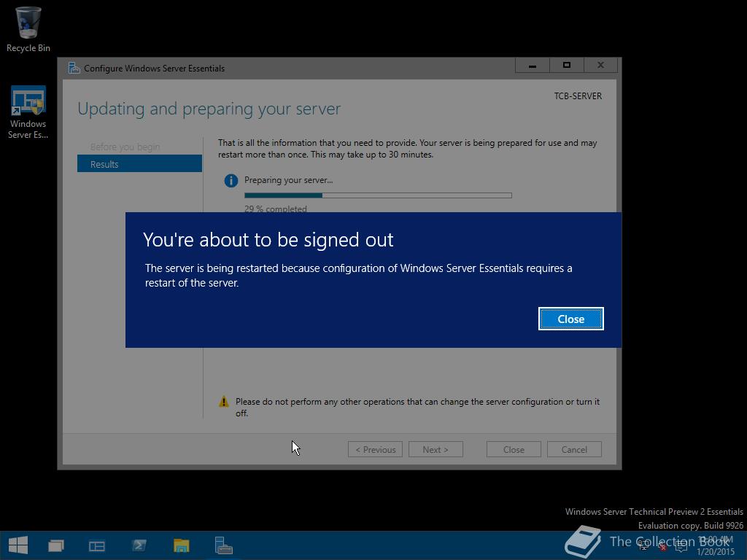Open the Action Center notifications icon
This screenshot has width=747, height=560.
[681, 546]
